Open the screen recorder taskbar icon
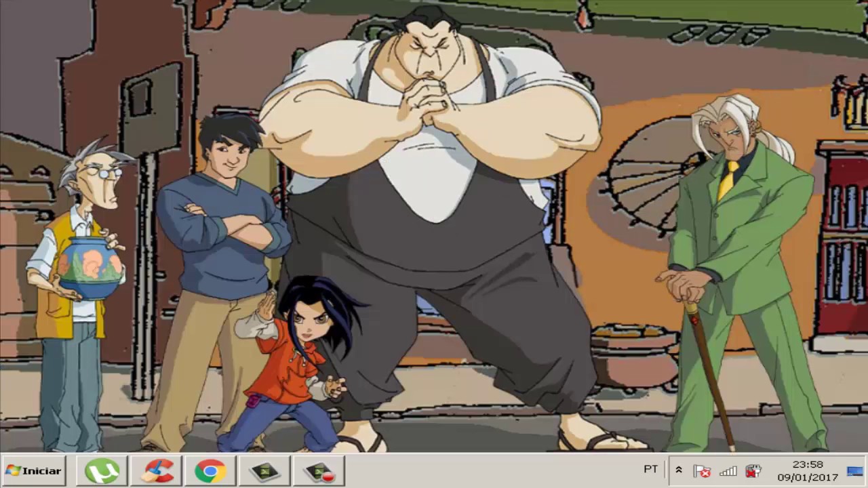This screenshot has height=488, width=868. pyautogui.click(x=264, y=470)
